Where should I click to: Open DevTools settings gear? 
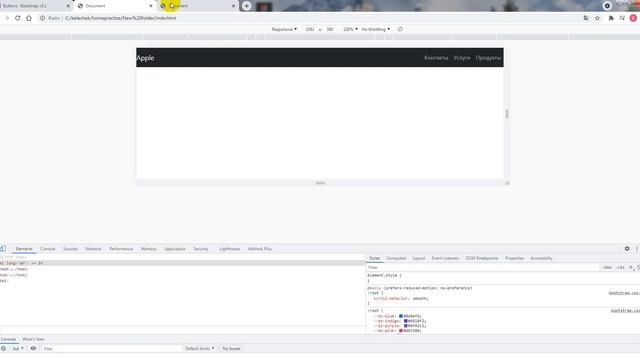627,249
